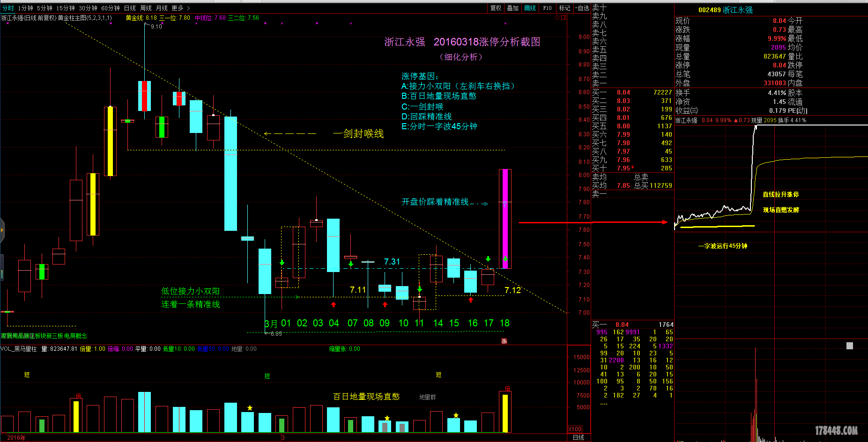
Task: Click the 2016年 date axis label
Action: (x=16, y=437)
